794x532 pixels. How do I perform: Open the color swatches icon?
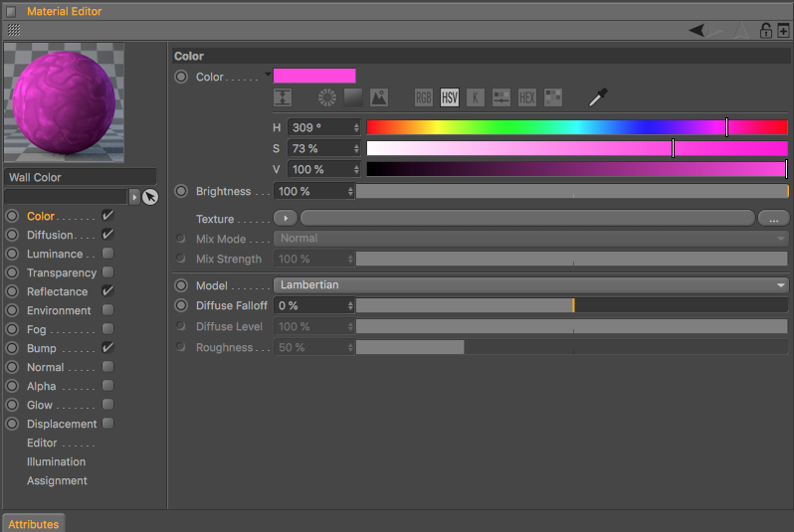pos(553,97)
